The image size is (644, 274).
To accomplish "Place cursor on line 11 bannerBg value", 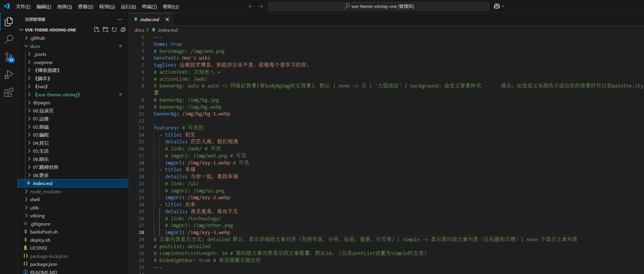I will (206, 114).
